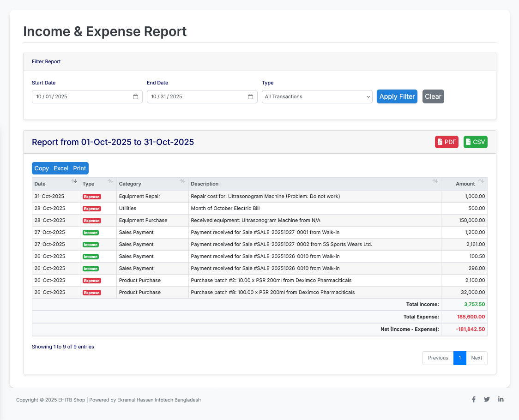Open LinkedIn from the footer
This screenshot has height=420, width=519.
pyautogui.click(x=501, y=399)
